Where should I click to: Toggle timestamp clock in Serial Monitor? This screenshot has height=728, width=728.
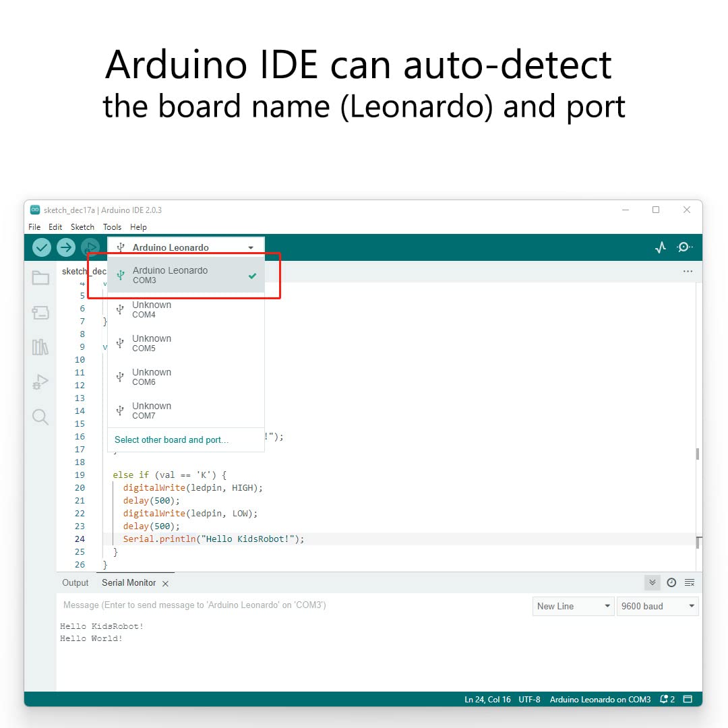click(x=671, y=582)
